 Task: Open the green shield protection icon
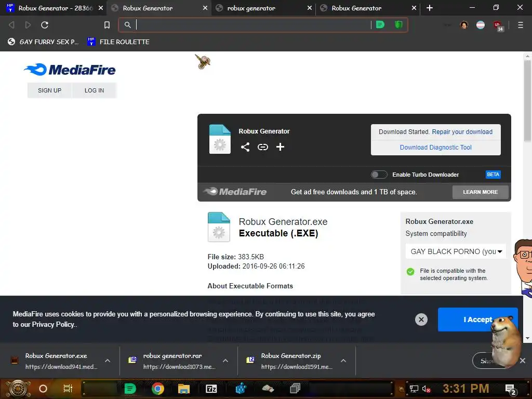tap(398, 24)
